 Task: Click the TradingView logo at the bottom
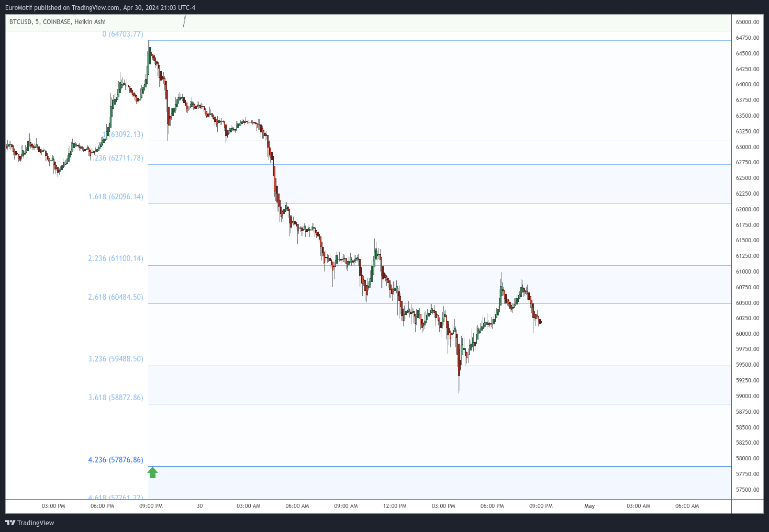pos(30,523)
